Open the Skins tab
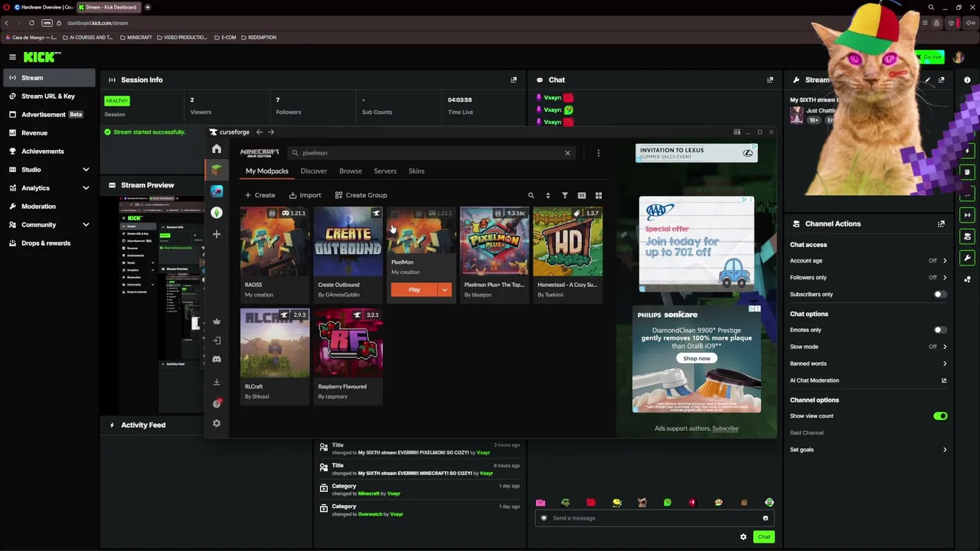 tap(416, 171)
